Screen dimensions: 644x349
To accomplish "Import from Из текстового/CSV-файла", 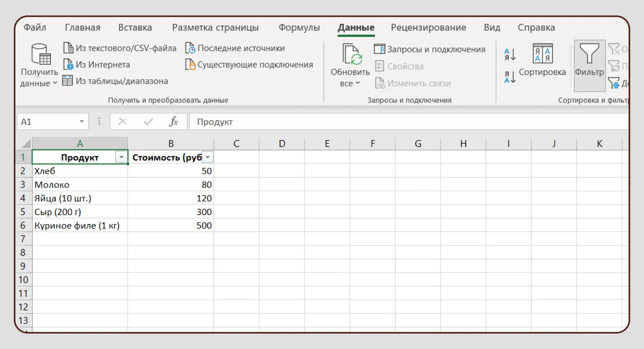I will tap(120, 48).
